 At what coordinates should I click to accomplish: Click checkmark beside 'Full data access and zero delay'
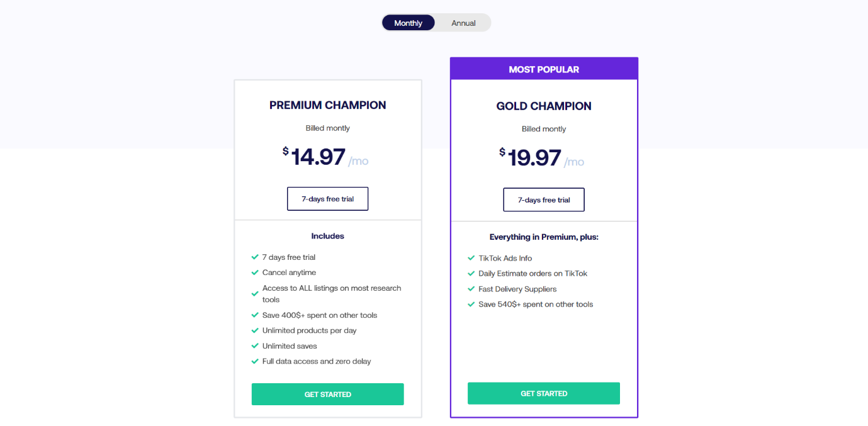[x=255, y=361]
